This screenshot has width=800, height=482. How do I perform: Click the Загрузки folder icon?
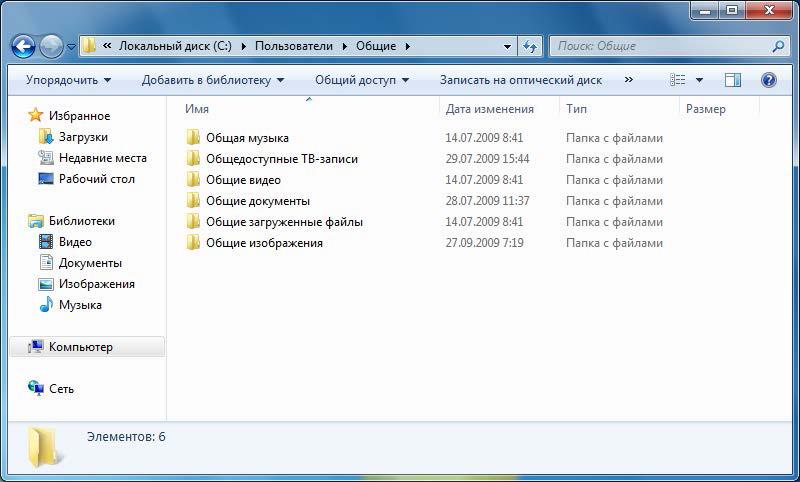45,137
